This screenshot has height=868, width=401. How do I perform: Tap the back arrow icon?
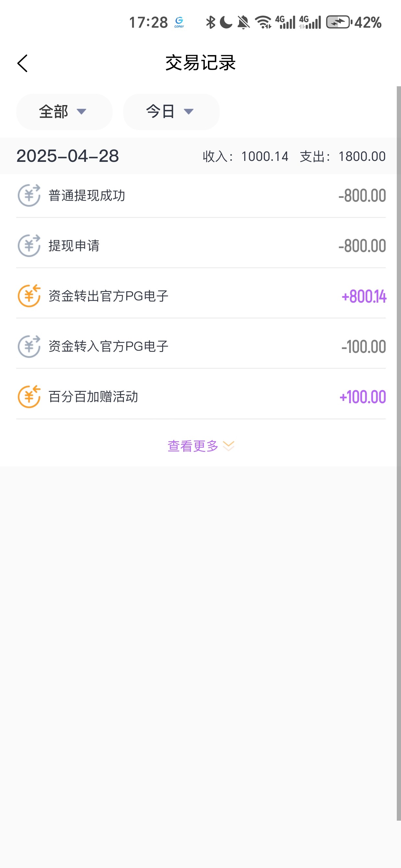[x=23, y=63]
